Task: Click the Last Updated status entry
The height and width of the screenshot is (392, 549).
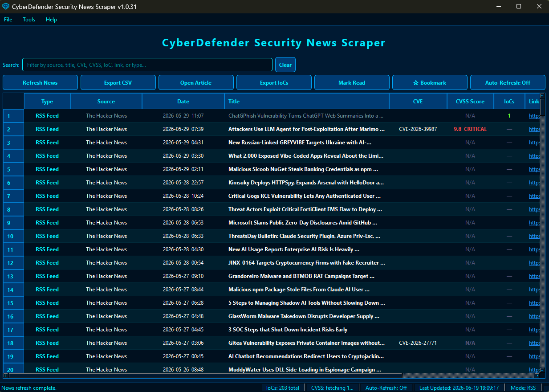Action: (459, 388)
